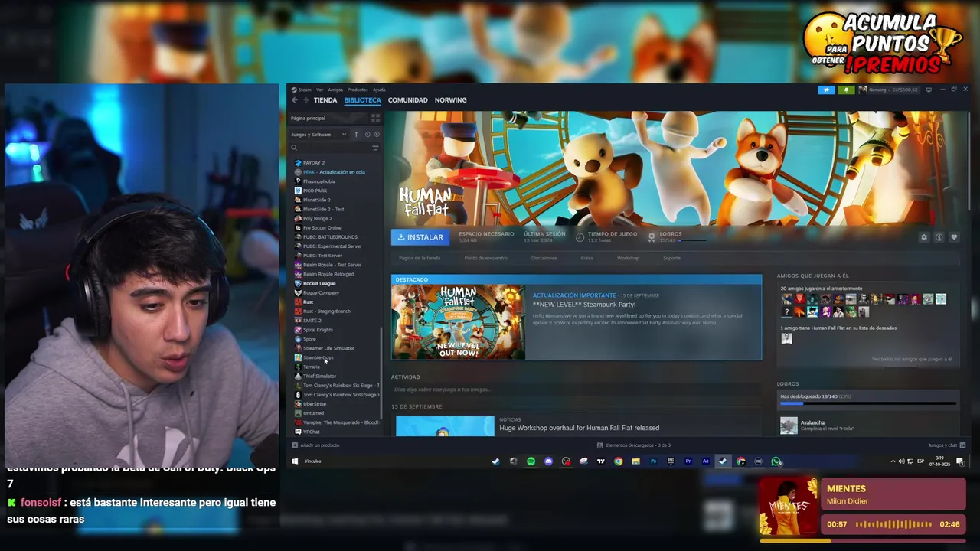
Task: Switch to the TIENDA tab
Action: (x=325, y=100)
